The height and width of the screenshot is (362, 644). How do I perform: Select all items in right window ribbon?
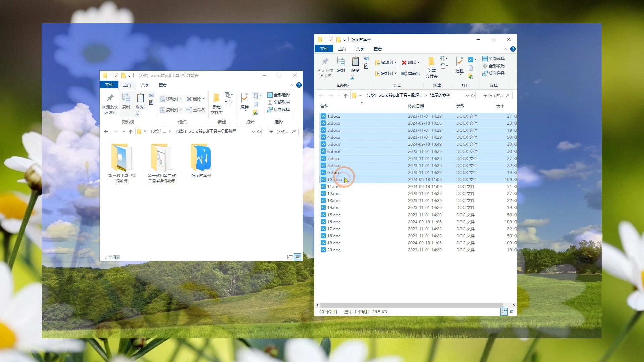494,59
